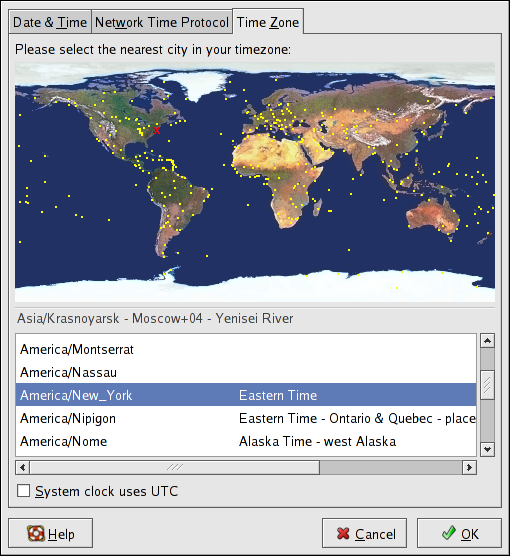Click the list's scroll down arrow

tap(487, 450)
